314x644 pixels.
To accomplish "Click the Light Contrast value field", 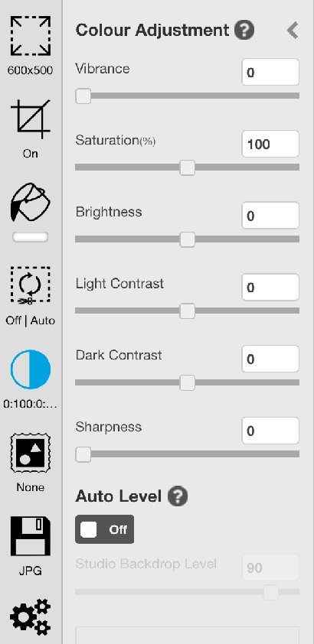I will pos(270,287).
